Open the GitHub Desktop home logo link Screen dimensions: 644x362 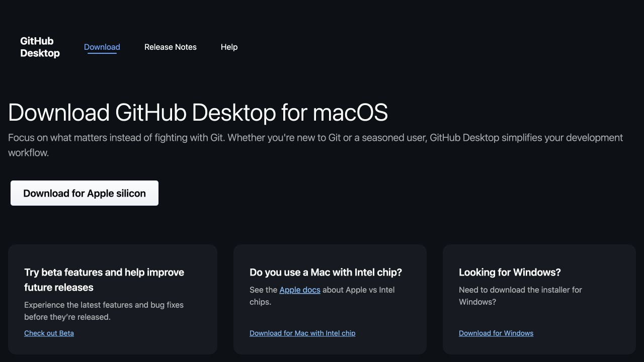(40, 47)
